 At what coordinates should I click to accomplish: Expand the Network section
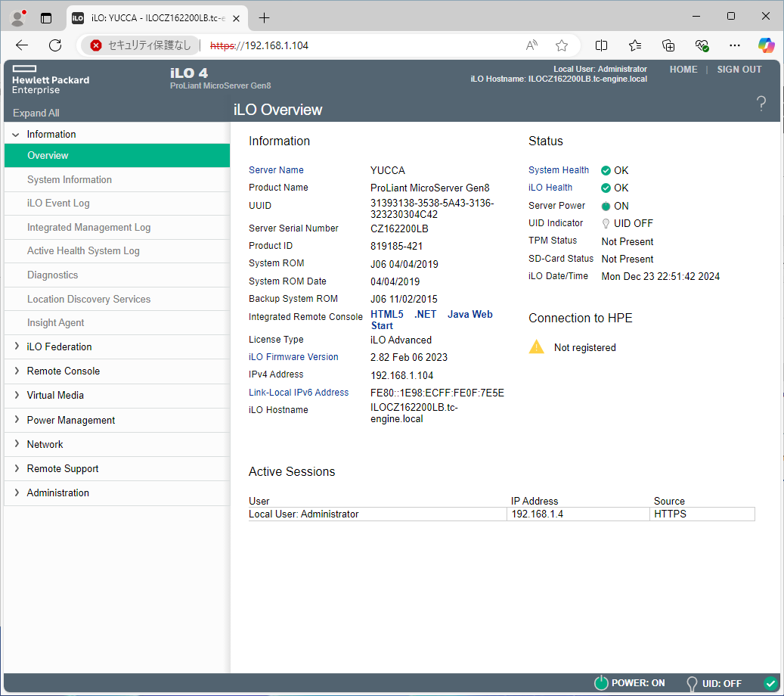(x=17, y=444)
